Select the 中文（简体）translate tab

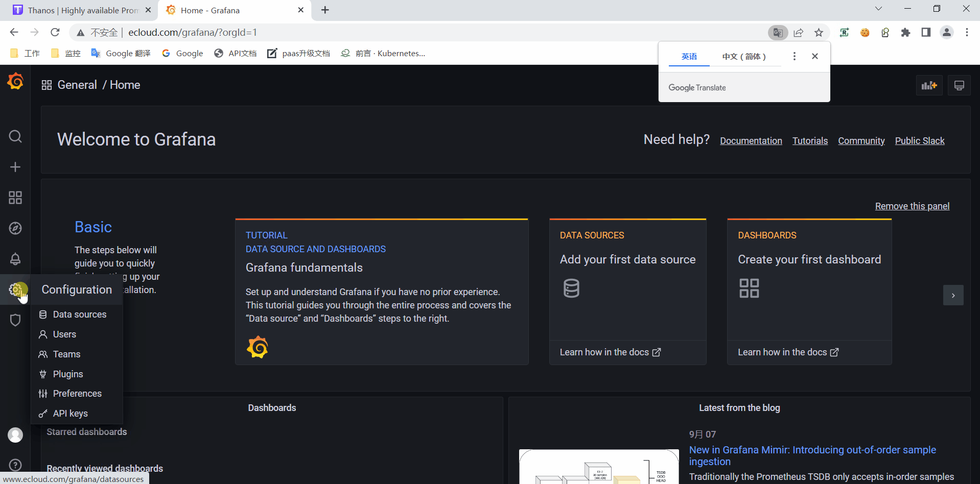tap(744, 56)
